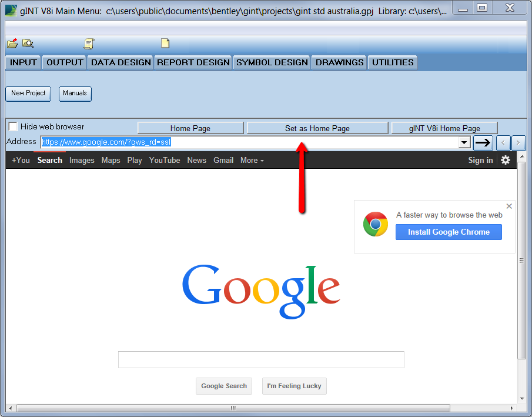532x417 pixels.
Task: Open the YouTube link
Action: pos(165,161)
